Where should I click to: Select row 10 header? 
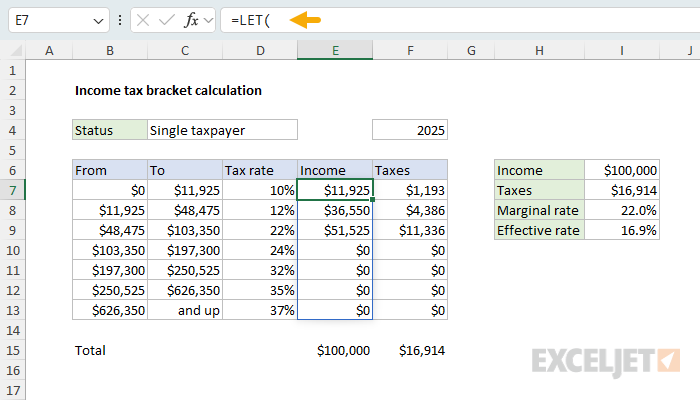pyautogui.click(x=12, y=250)
